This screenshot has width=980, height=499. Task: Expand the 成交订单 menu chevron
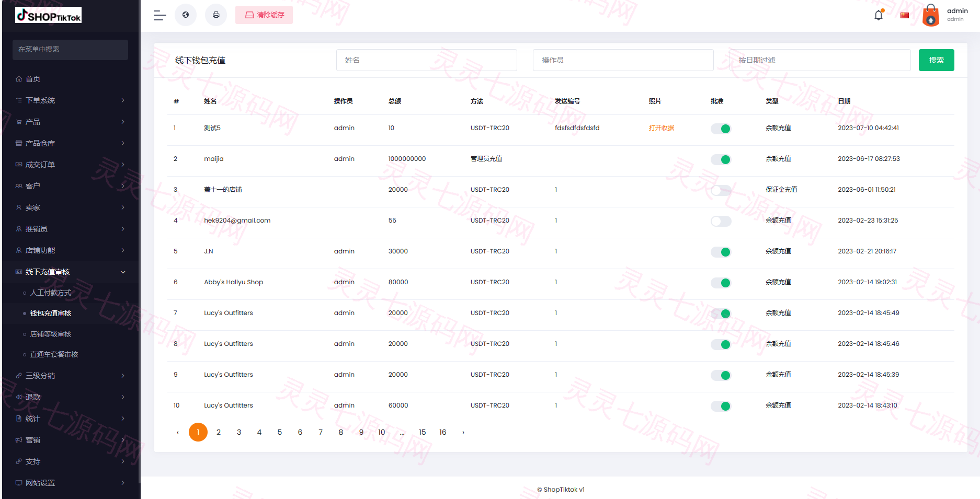[123, 165]
